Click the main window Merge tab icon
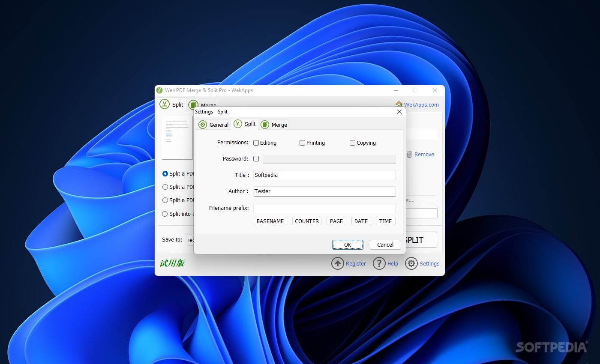Viewport: 600px width, 364px height. 193,105
